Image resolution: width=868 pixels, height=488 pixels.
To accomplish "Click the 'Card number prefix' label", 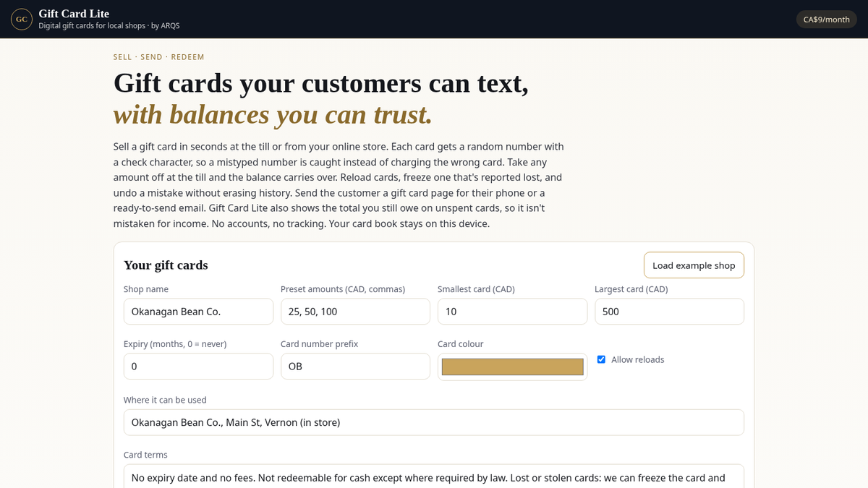I will pos(320,344).
